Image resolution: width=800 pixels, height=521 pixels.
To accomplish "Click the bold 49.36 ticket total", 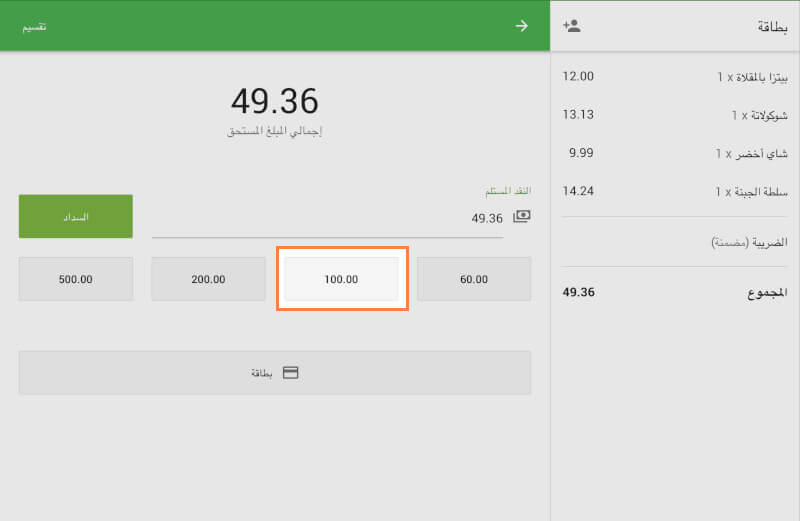I will [579, 292].
